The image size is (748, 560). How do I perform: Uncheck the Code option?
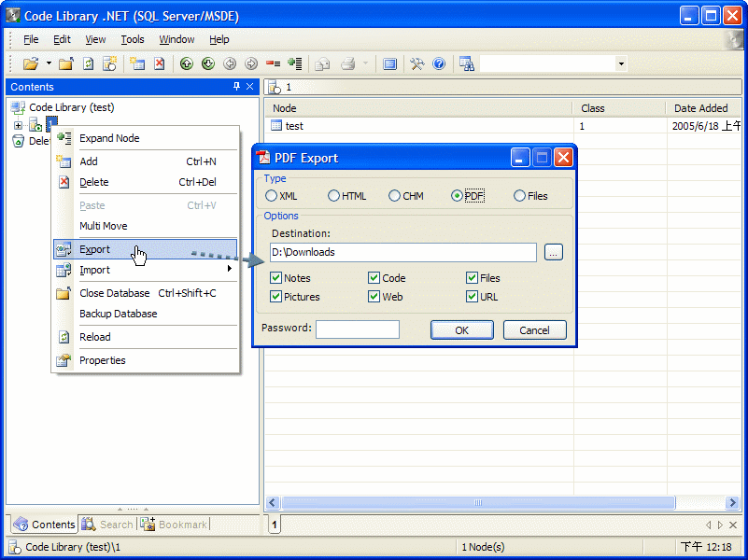tap(374, 277)
